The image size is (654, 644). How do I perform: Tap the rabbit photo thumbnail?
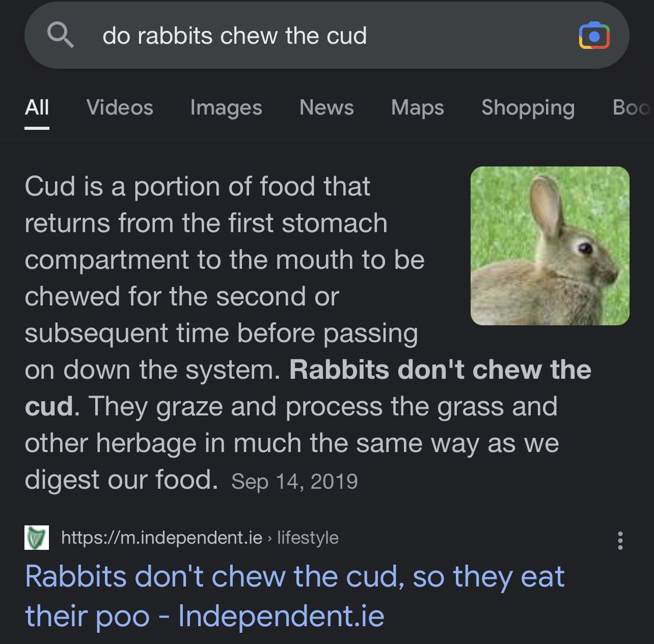(550, 246)
